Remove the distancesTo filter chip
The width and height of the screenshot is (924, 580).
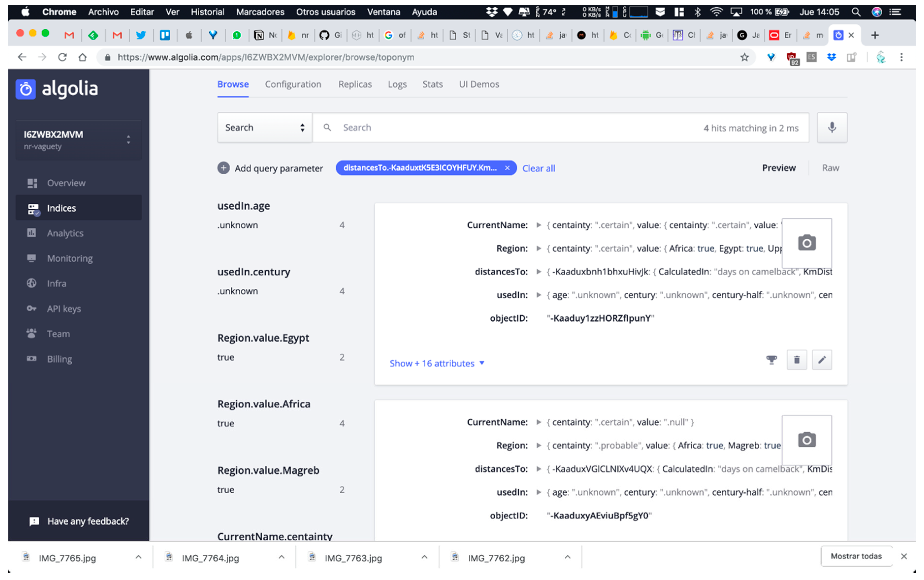[x=507, y=168]
